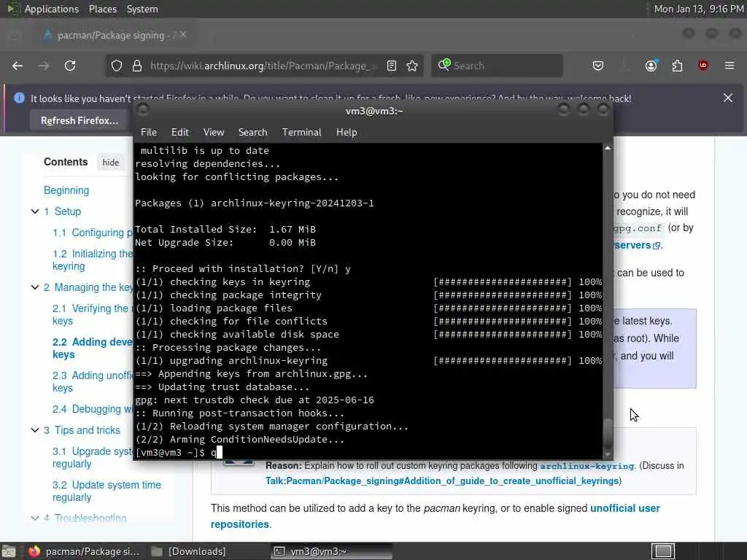The height and width of the screenshot is (560, 747).
Task: Open the extensions puzzle icon
Action: click(677, 66)
